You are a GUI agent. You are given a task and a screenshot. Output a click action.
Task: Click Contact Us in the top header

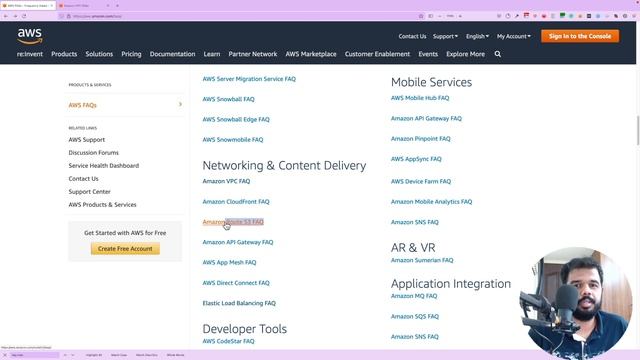412,36
